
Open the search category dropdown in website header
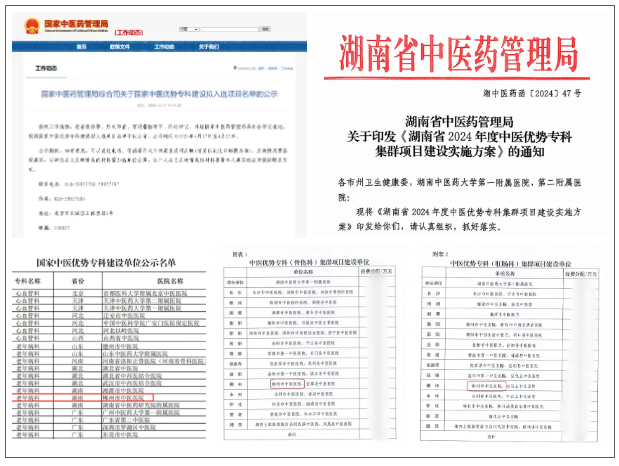pos(189,29)
